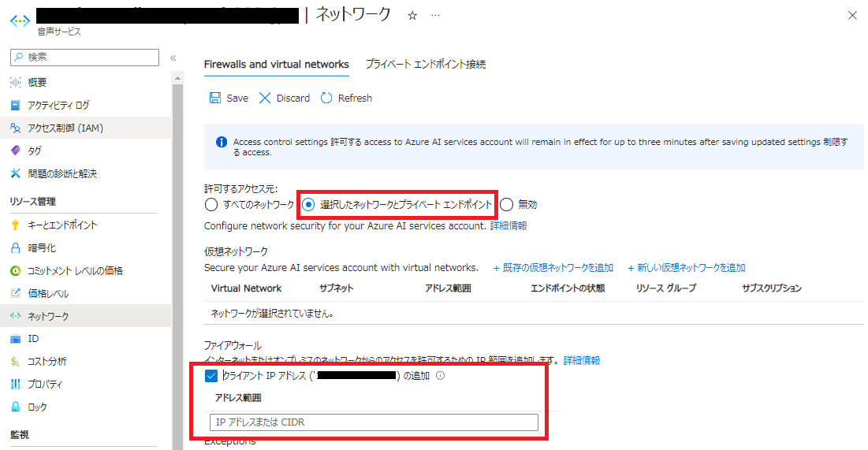Click the sidebar scrollbar up arrow
Viewport: 868px width, 450px height.
tap(177, 78)
